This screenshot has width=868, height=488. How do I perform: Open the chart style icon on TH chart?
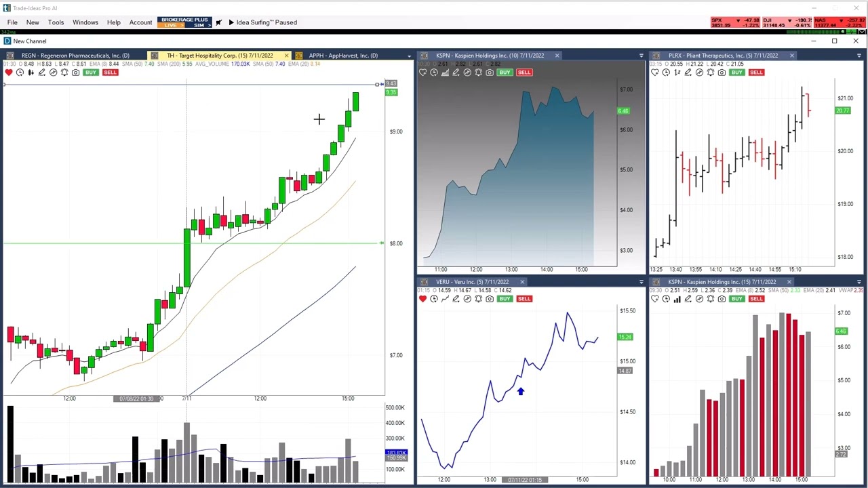[x=31, y=73]
